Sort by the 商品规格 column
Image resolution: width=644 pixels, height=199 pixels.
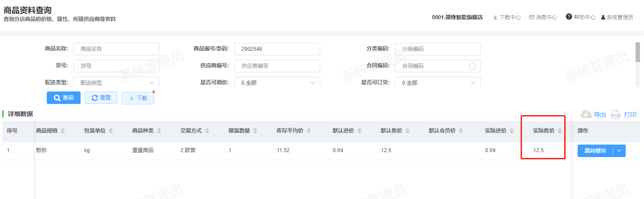pos(63,131)
